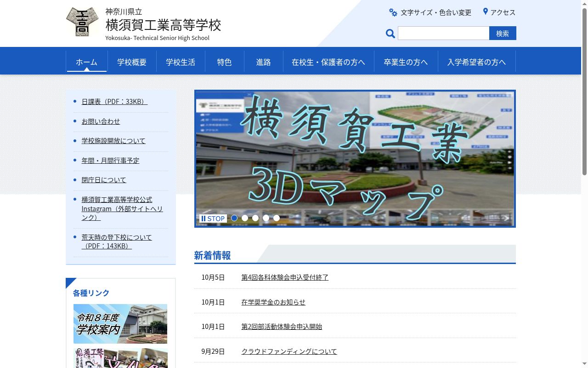
Task: Open the アクセス link
Action: tap(503, 12)
